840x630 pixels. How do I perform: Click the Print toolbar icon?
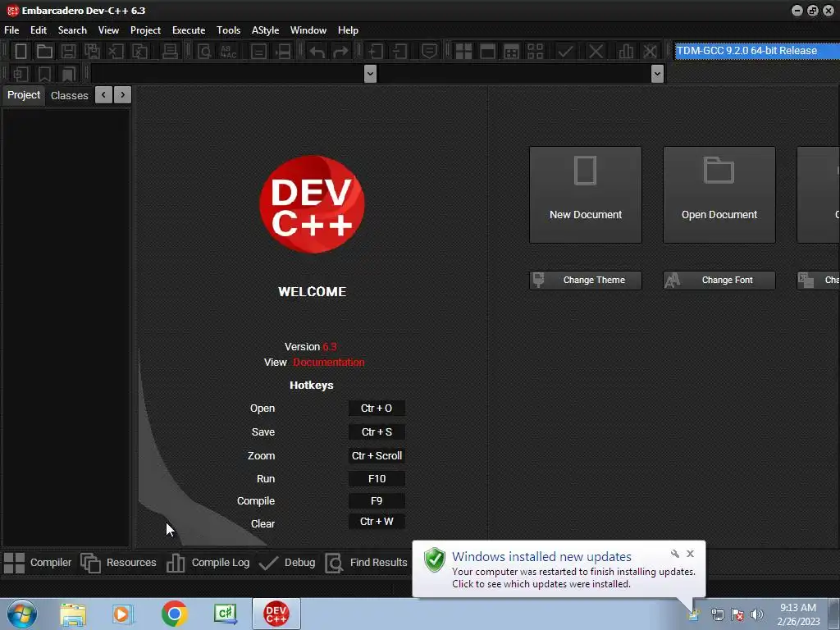tap(170, 52)
